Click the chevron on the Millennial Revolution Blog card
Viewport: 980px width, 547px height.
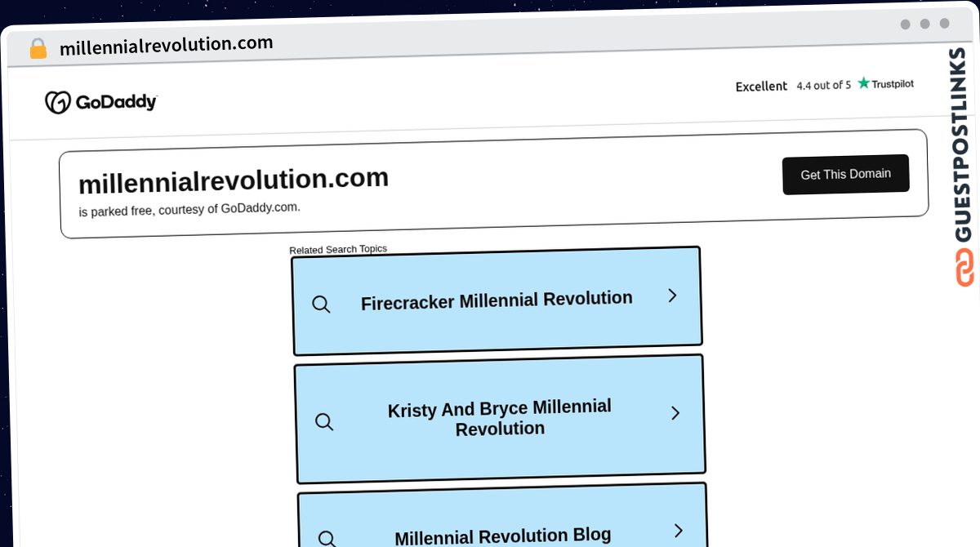point(678,531)
